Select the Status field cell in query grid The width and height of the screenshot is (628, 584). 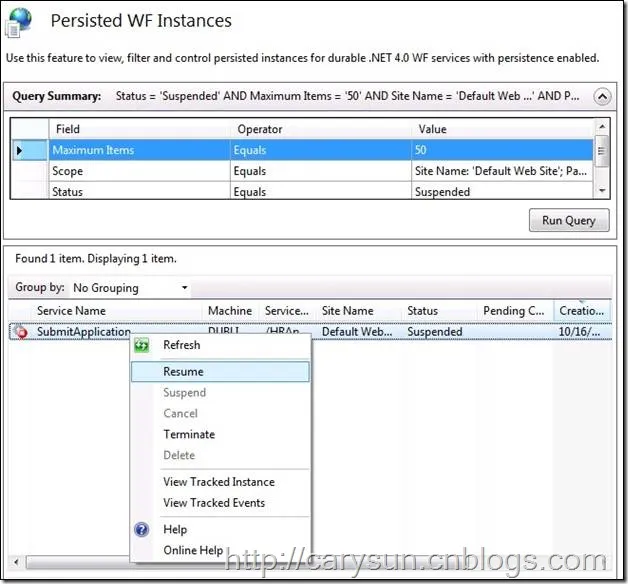coord(139,191)
